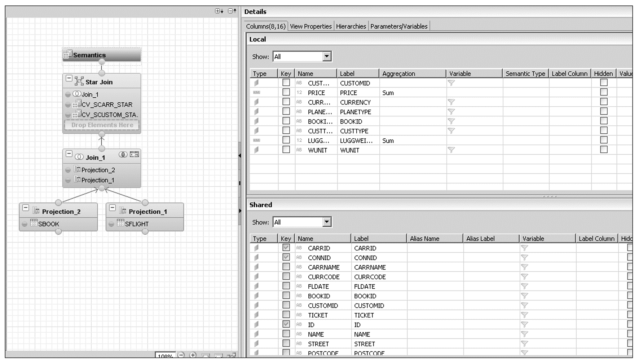Switch to the View Properties tab
This screenshot has height=364, width=639.
(311, 26)
